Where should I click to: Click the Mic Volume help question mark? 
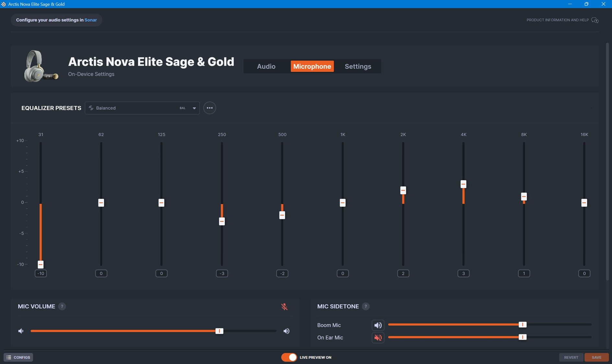pos(62,306)
